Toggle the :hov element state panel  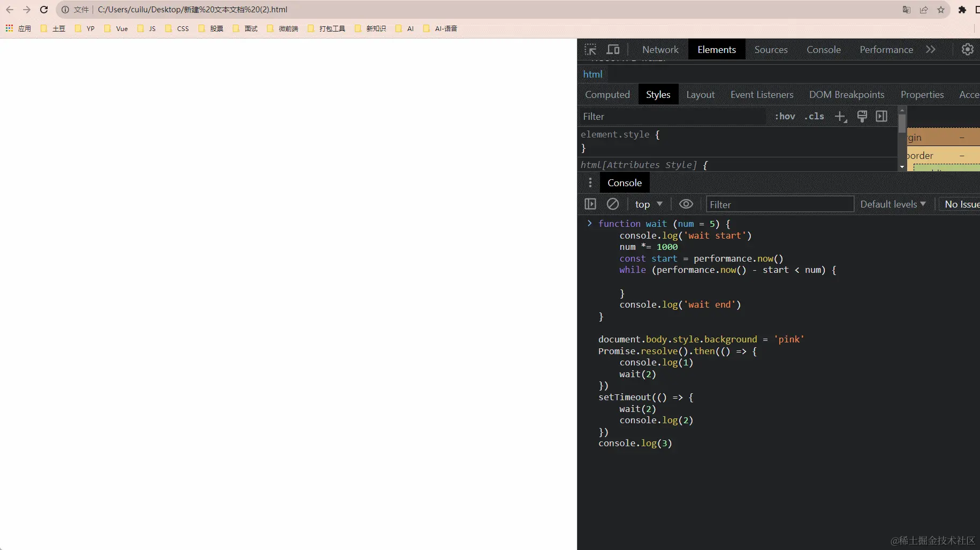point(785,116)
